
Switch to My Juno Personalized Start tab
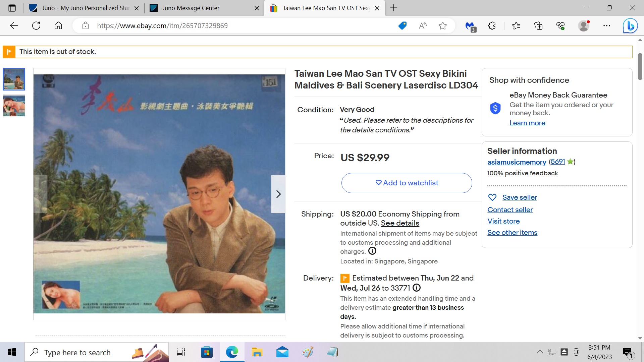click(85, 8)
